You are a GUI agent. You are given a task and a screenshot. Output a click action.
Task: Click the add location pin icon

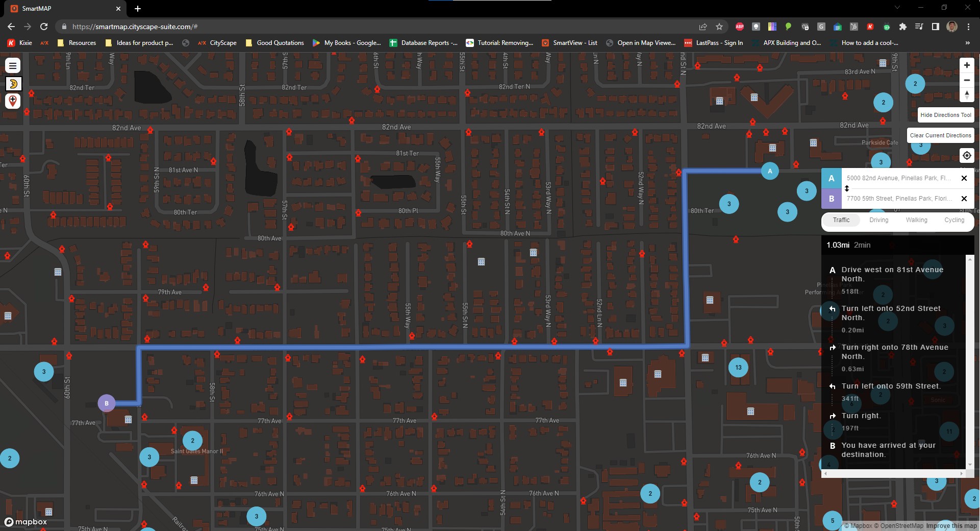click(13, 101)
